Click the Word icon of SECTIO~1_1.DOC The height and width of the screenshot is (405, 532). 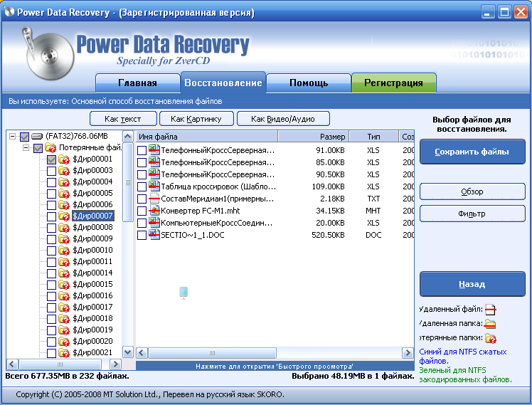coord(154,235)
